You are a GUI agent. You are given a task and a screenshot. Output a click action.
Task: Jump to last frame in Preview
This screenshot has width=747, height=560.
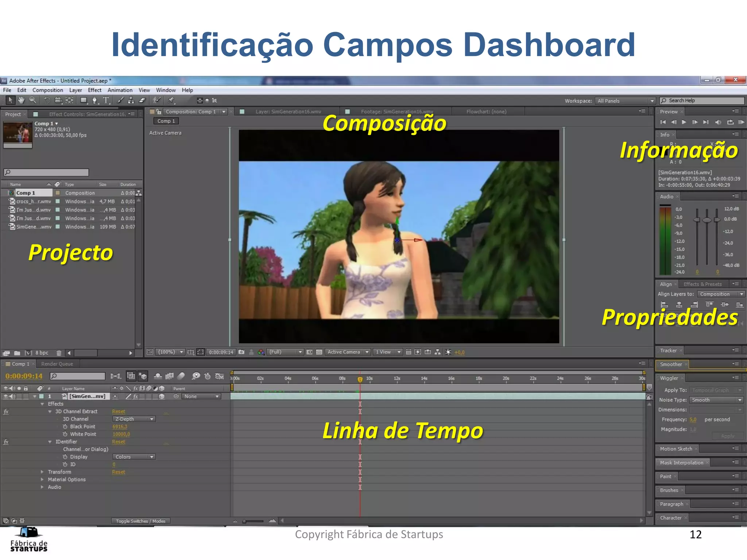(706, 122)
